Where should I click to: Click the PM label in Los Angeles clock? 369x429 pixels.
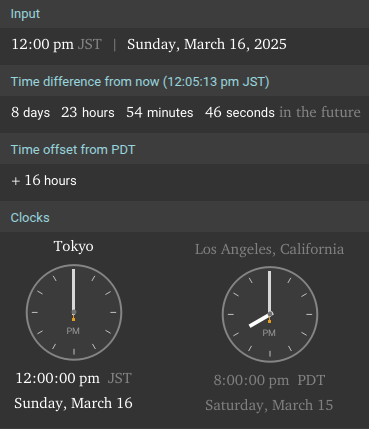269,333
